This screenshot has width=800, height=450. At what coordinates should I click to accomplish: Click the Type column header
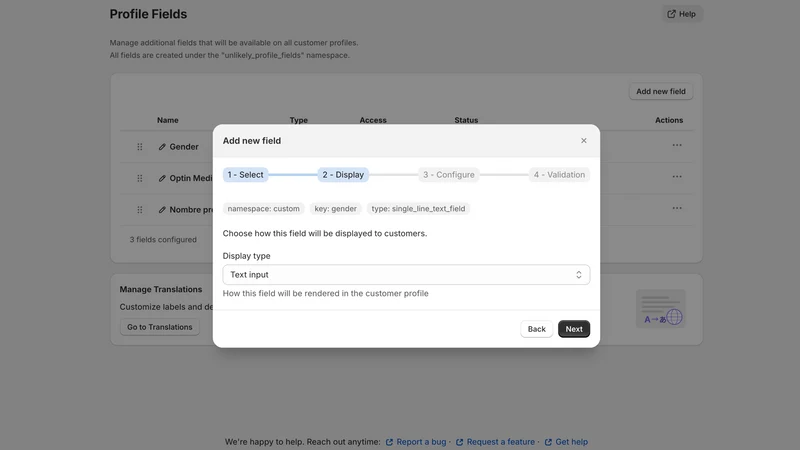[x=298, y=120]
